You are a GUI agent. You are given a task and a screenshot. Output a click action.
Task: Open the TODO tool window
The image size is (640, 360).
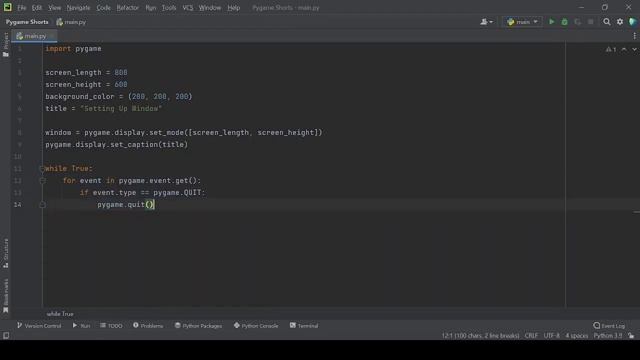coord(111,326)
